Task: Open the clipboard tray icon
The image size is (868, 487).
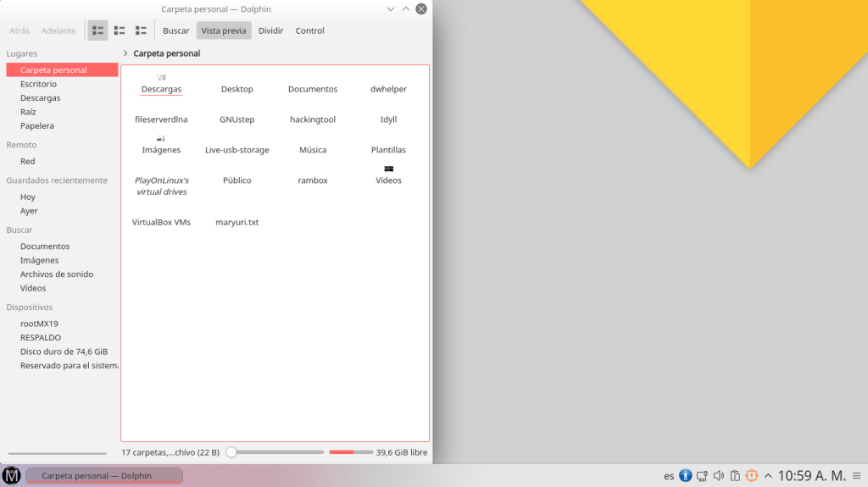Action: 736,475
